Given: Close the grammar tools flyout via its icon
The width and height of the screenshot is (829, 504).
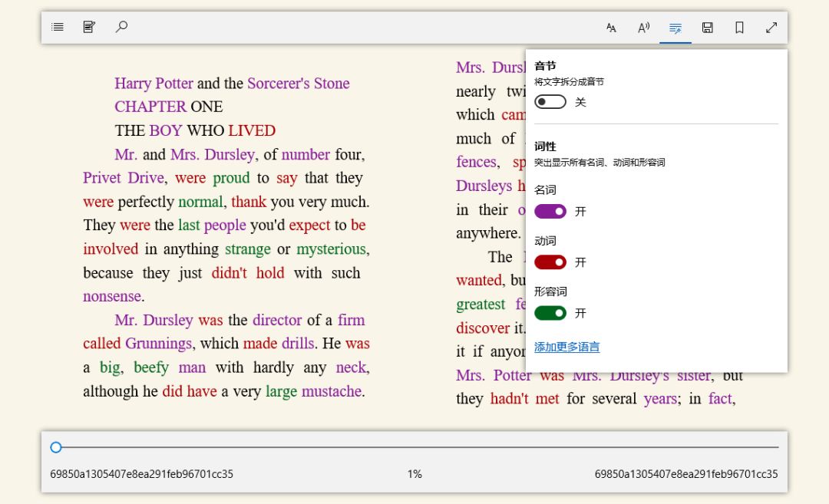Looking at the screenshot, I should click(675, 28).
